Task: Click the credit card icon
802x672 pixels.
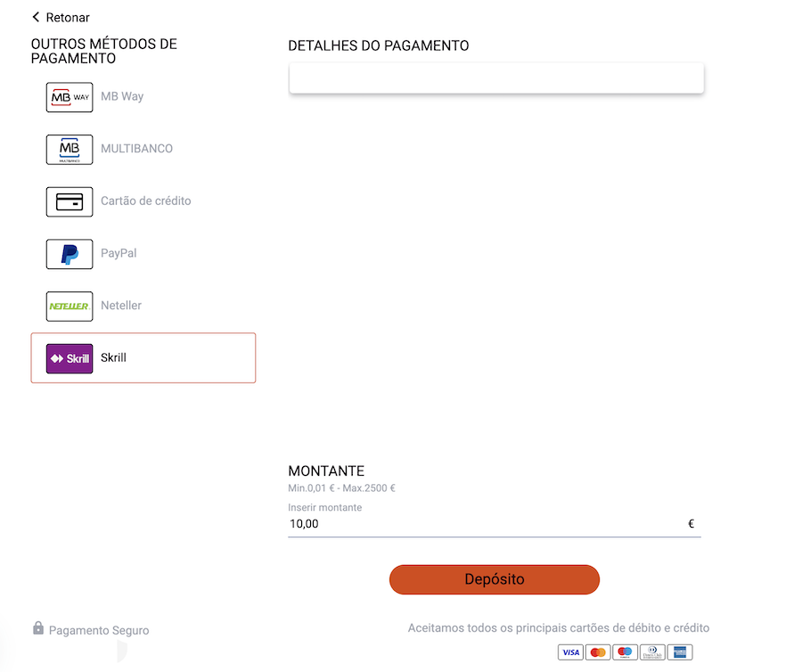Action: click(x=70, y=201)
